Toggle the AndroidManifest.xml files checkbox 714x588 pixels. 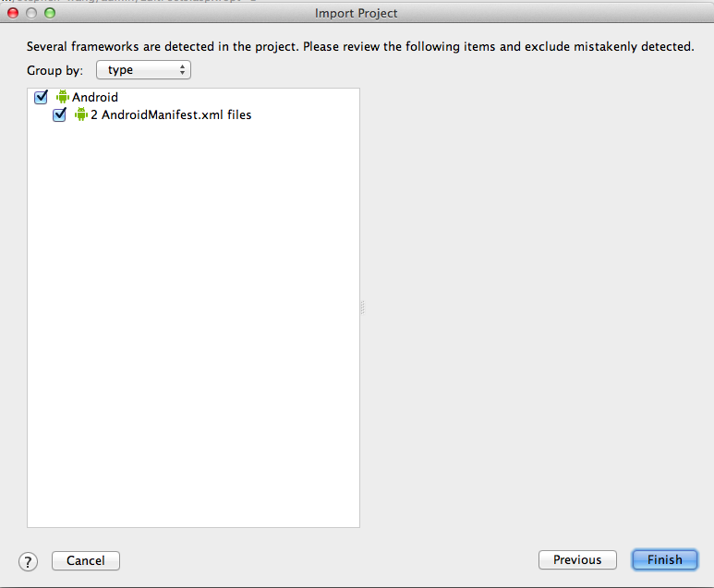(x=59, y=115)
